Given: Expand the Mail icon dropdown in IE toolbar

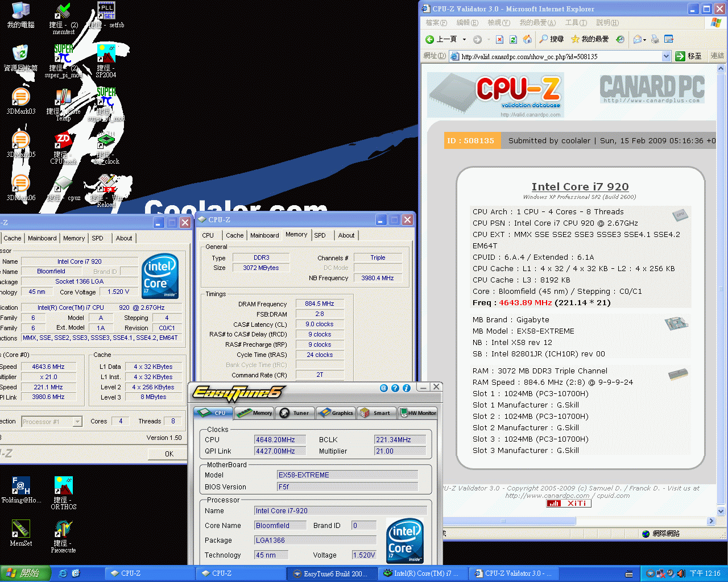Looking at the screenshot, I should click(x=644, y=39).
